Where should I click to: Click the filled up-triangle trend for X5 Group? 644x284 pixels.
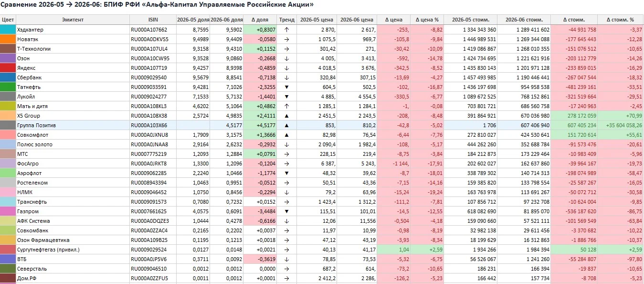(287, 116)
